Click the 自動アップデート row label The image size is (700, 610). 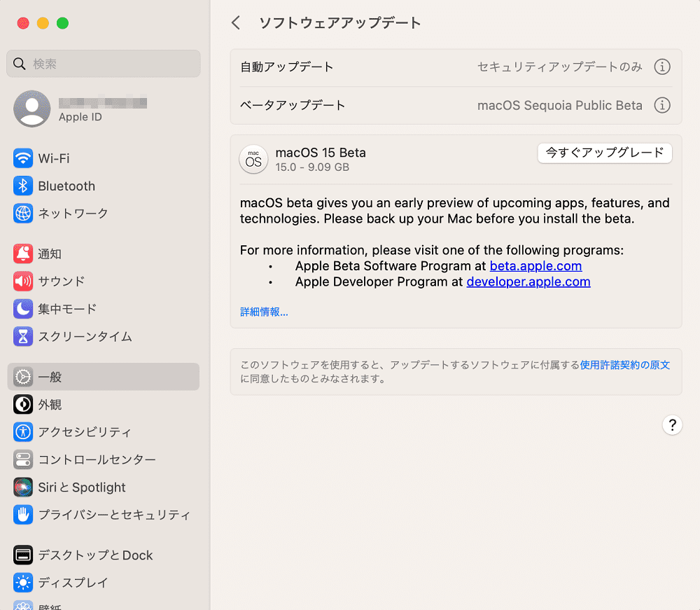pyautogui.click(x=286, y=67)
